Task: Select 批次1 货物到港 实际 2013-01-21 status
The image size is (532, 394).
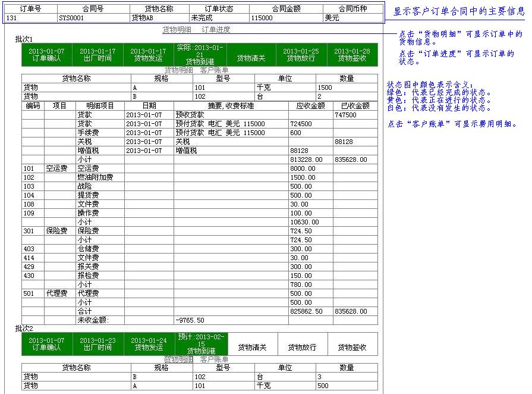Action: coord(200,54)
